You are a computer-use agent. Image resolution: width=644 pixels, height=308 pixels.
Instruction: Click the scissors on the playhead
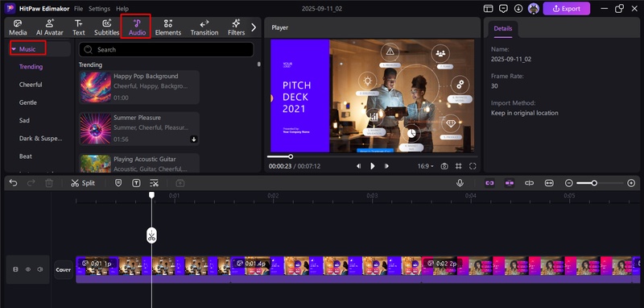151,235
